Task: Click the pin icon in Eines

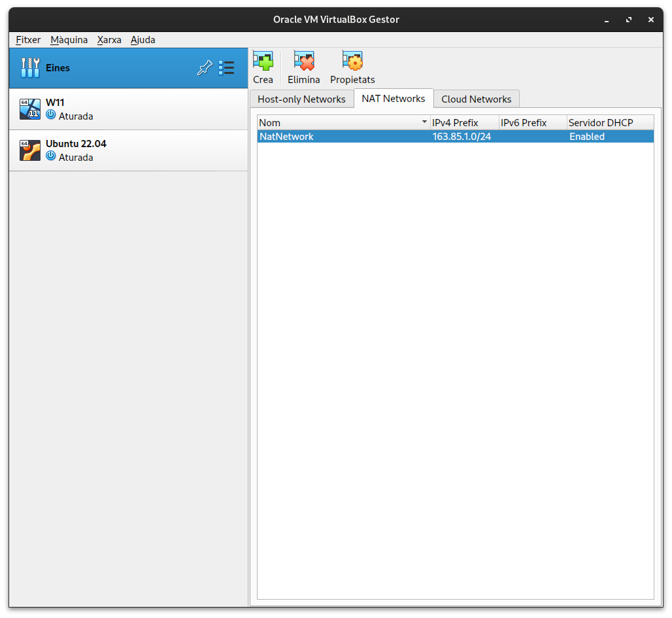Action: coord(205,68)
